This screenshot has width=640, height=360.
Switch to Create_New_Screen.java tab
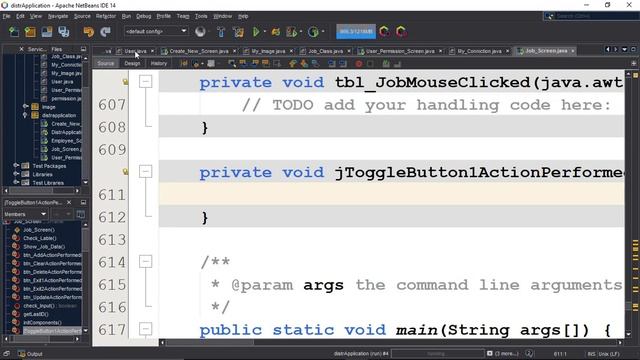(198, 51)
